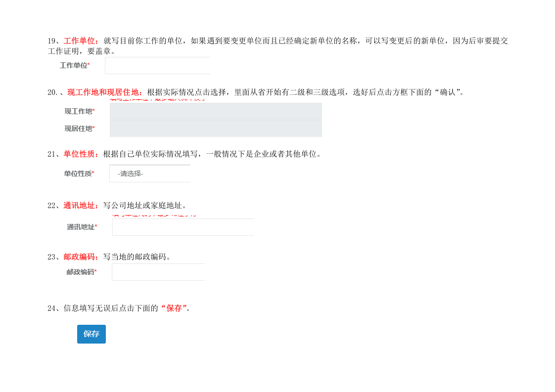Click the 工作单位* field label
The height and width of the screenshot is (392, 555).
(75, 65)
